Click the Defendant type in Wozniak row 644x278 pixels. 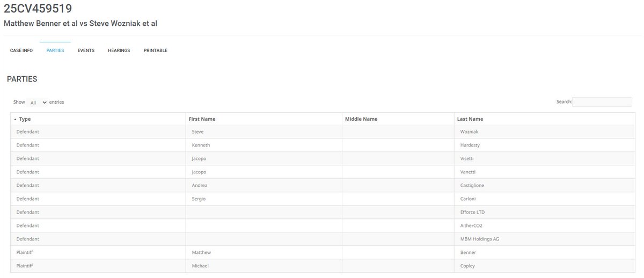[98, 132]
